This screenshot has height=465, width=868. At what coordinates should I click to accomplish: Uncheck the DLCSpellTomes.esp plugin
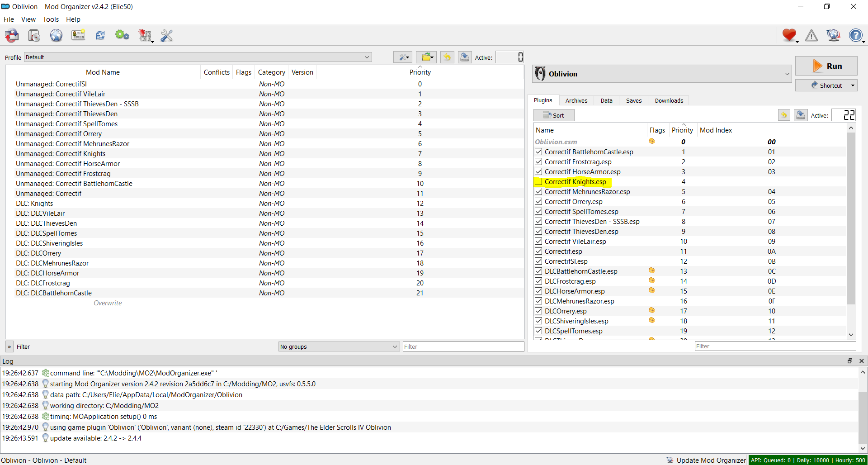(538, 331)
